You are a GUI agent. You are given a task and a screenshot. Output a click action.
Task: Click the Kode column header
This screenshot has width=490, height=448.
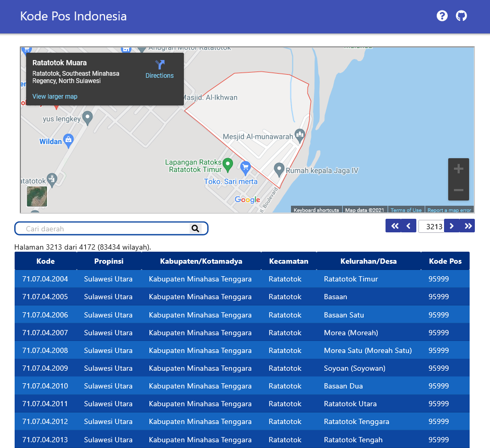click(x=45, y=261)
